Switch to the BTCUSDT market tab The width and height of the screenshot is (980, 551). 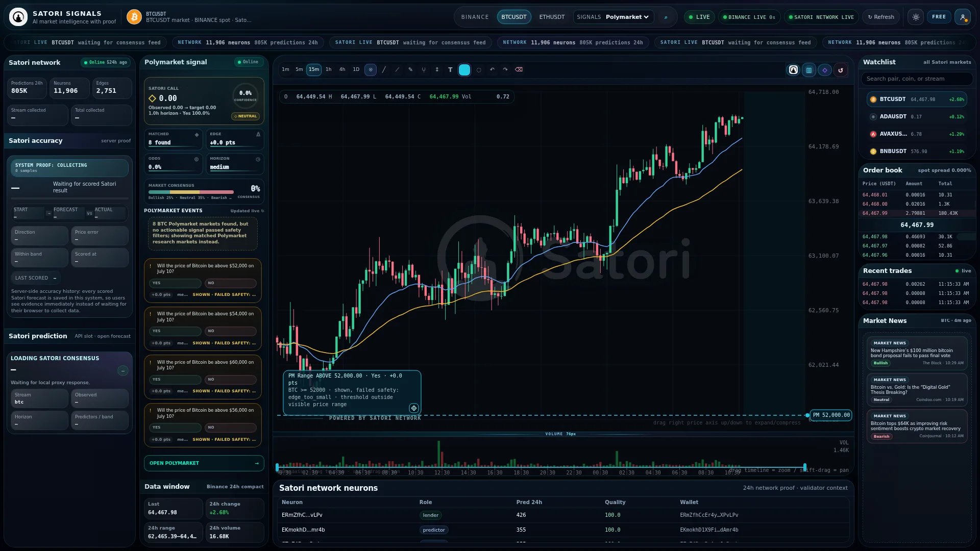pos(514,17)
